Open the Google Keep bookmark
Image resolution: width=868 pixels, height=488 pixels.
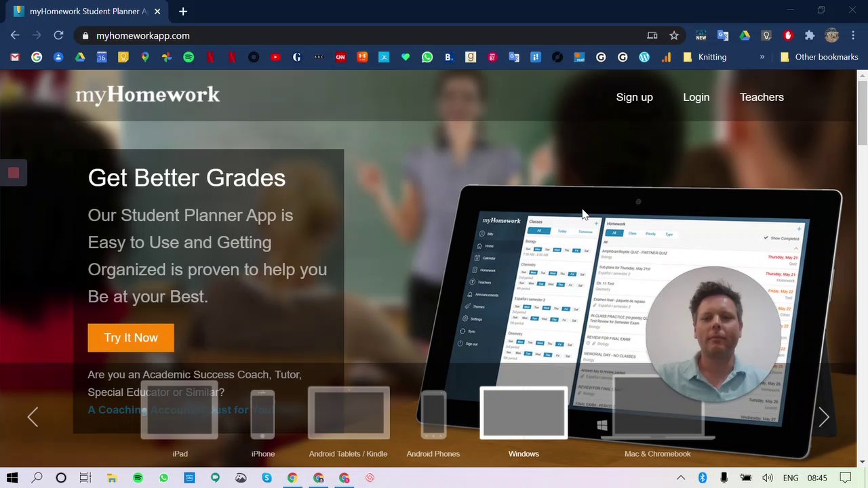(x=123, y=57)
